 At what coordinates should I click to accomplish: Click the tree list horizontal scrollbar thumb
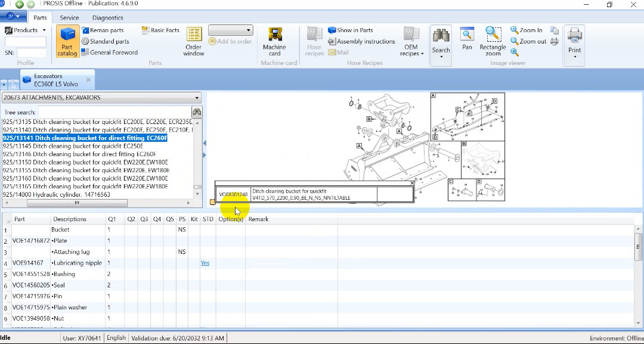point(77,203)
